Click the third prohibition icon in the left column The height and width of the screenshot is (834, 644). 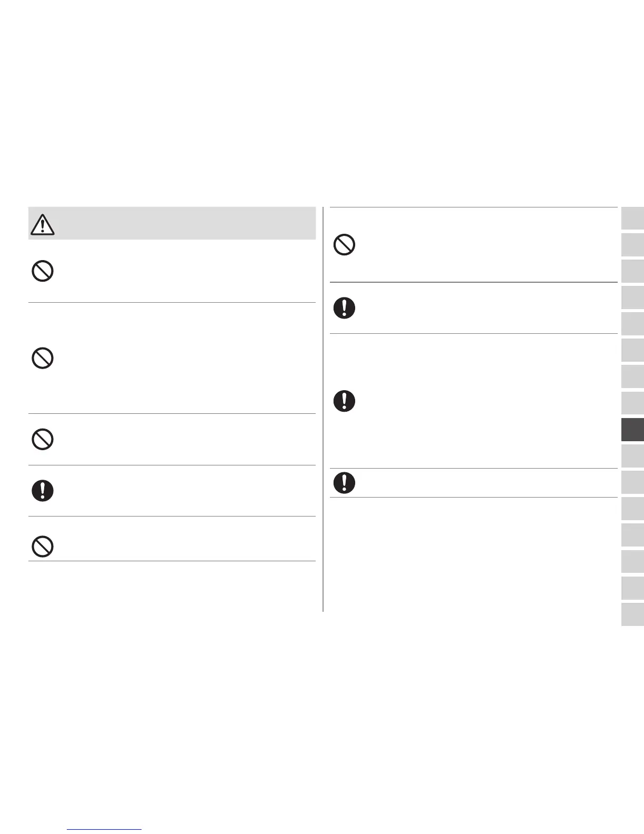(43, 439)
